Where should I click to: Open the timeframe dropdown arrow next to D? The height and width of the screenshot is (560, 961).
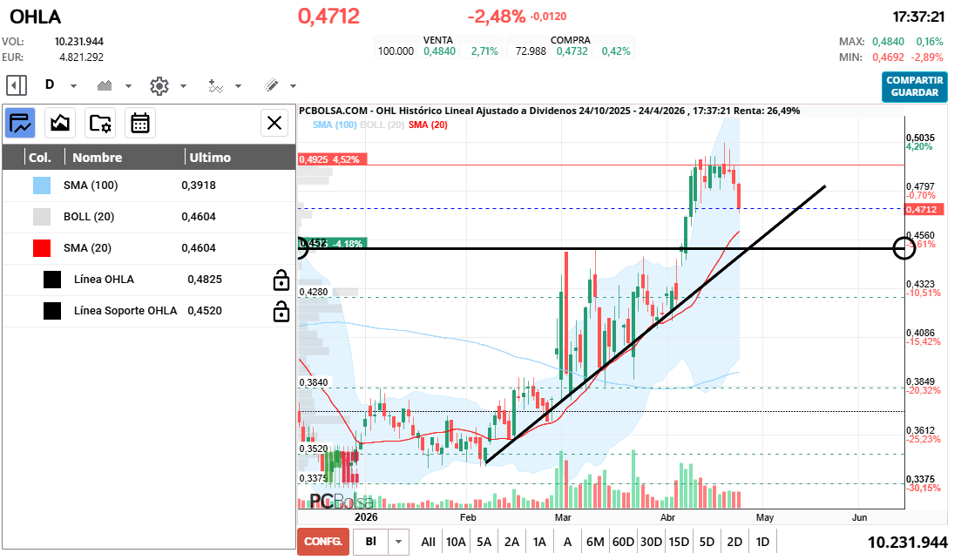pyautogui.click(x=73, y=85)
